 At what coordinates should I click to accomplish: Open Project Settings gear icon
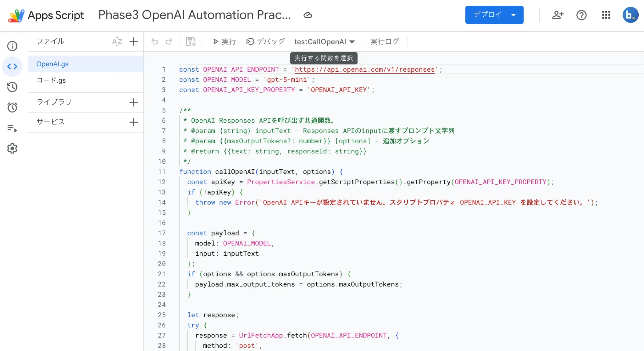(12, 148)
